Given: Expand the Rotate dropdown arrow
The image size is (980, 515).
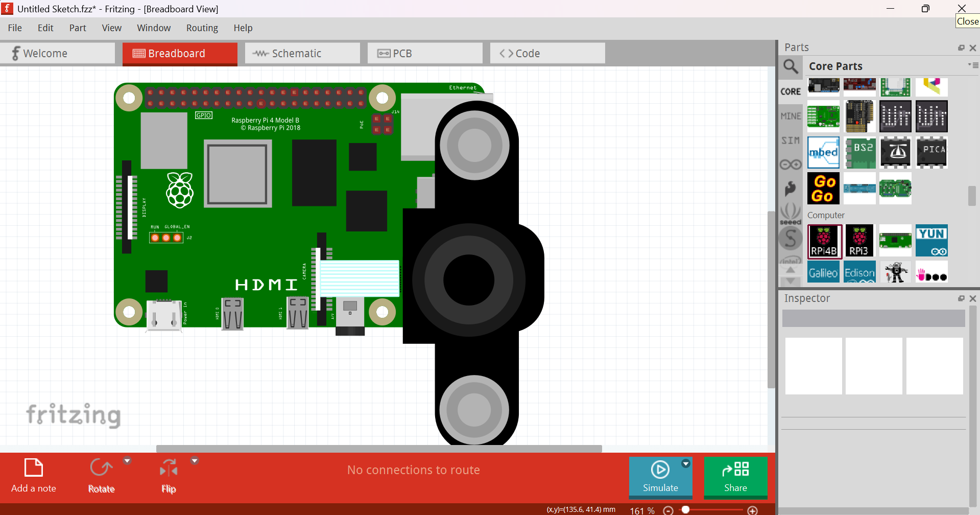Looking at the screenshot, I should click(x=127, y=461).
